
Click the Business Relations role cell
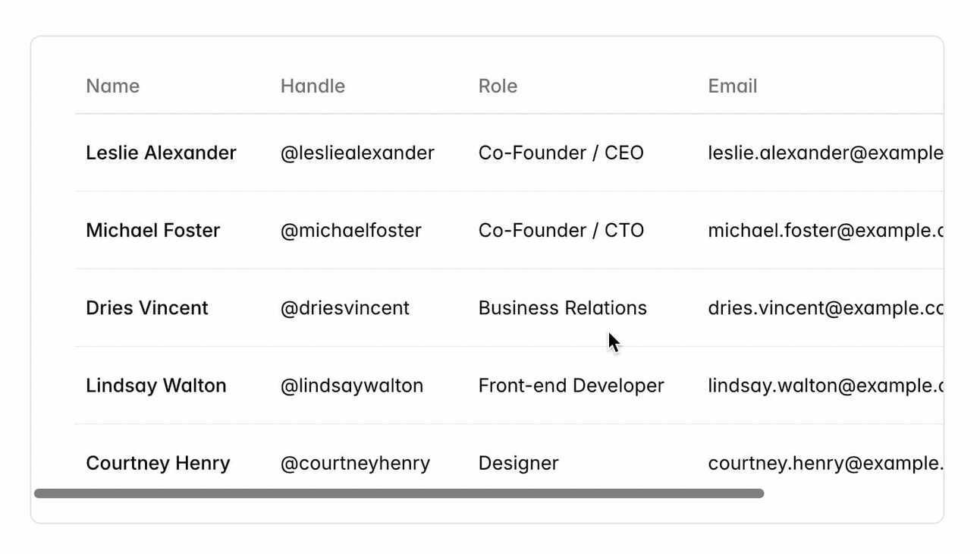(563, 307)
